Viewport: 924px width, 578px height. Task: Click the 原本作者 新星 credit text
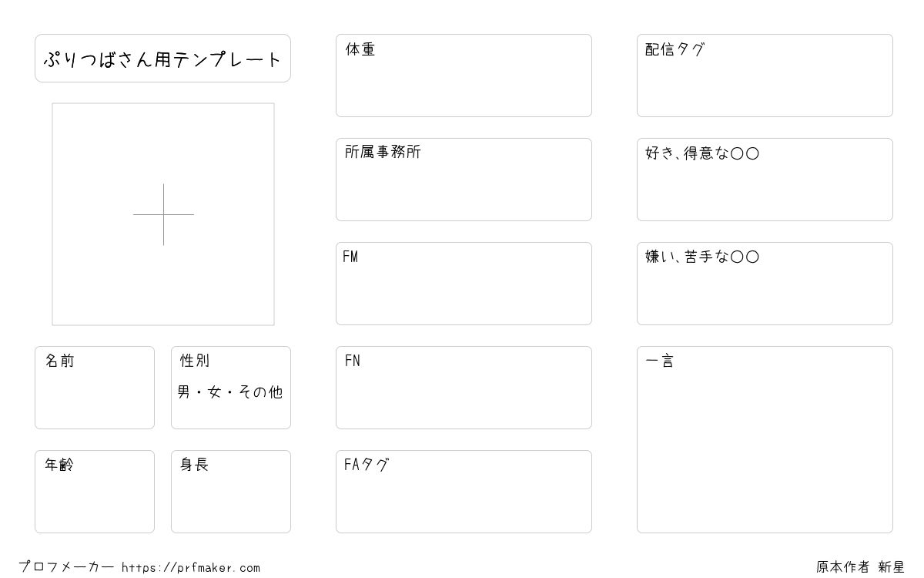point(860,567)
